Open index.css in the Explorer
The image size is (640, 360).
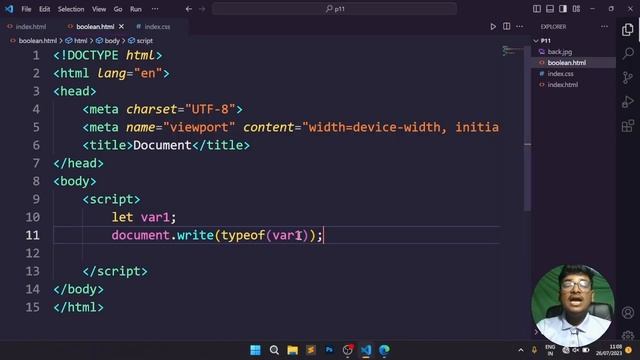tap(560, 74)
